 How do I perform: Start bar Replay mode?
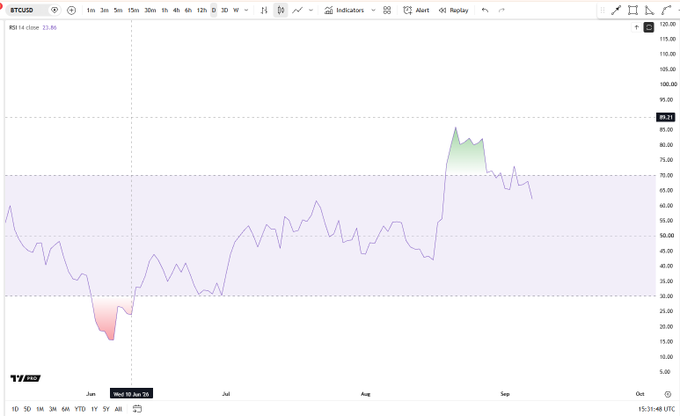pos(454,10)
